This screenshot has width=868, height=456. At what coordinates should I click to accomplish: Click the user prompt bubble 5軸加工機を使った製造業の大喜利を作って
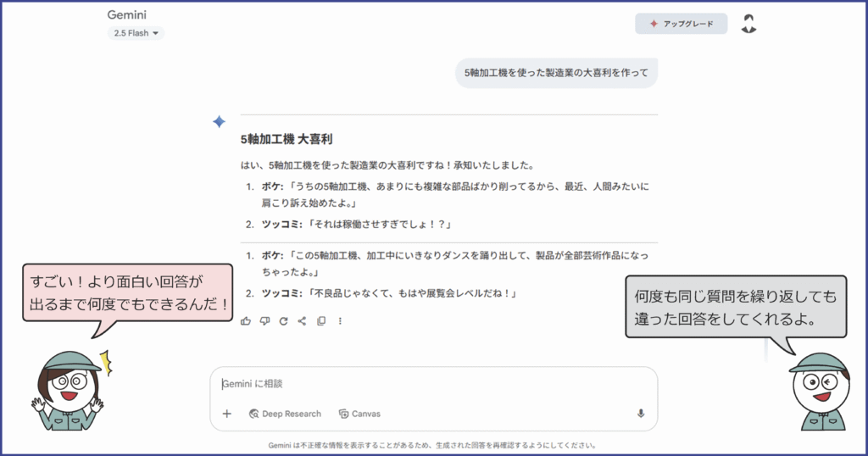(x=556, y=73)
